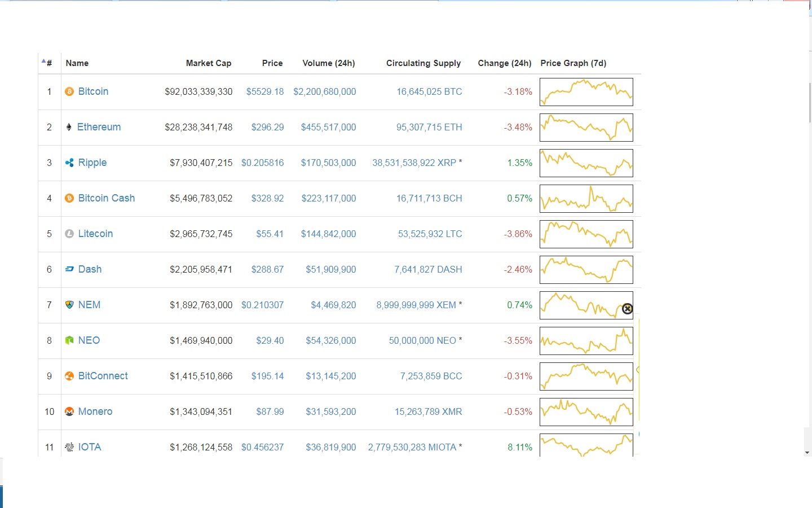This screenshot has width=812, height=508.
Task: Click the page scrollbar down arrow
Action: (x=807, y=453)
